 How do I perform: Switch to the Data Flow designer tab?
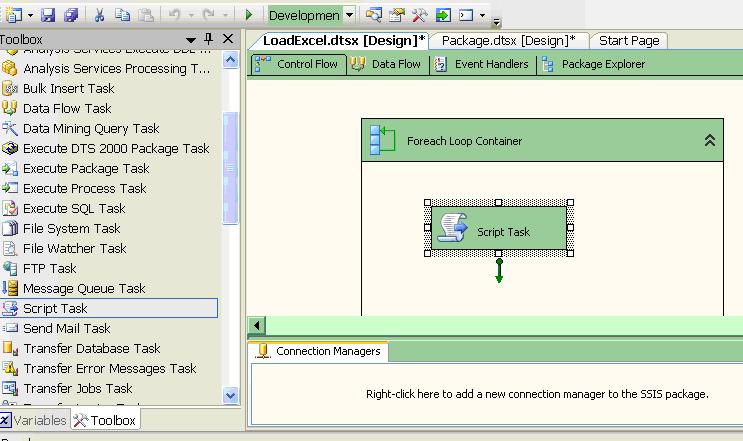click(388, 64)
